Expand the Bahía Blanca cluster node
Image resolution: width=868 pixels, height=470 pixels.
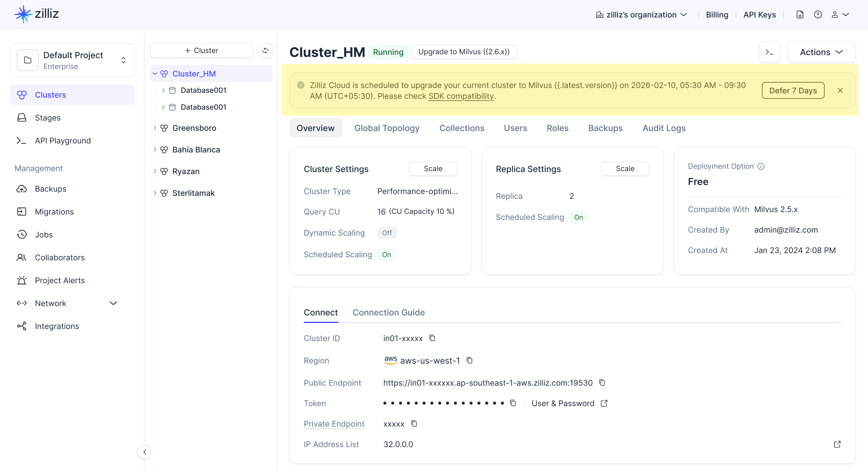click(155, 150)
